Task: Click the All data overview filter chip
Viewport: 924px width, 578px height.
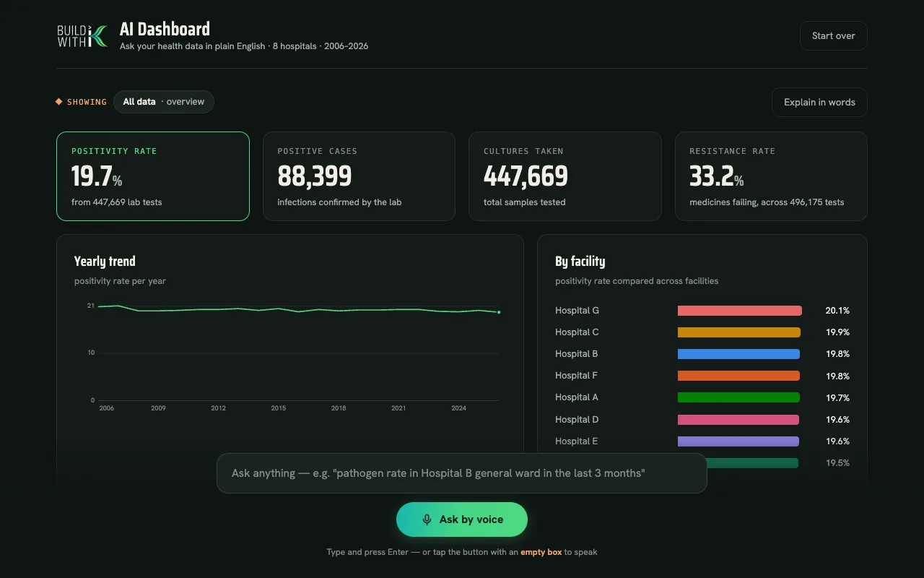Action: pyautogui.click(x=164, y=102)
